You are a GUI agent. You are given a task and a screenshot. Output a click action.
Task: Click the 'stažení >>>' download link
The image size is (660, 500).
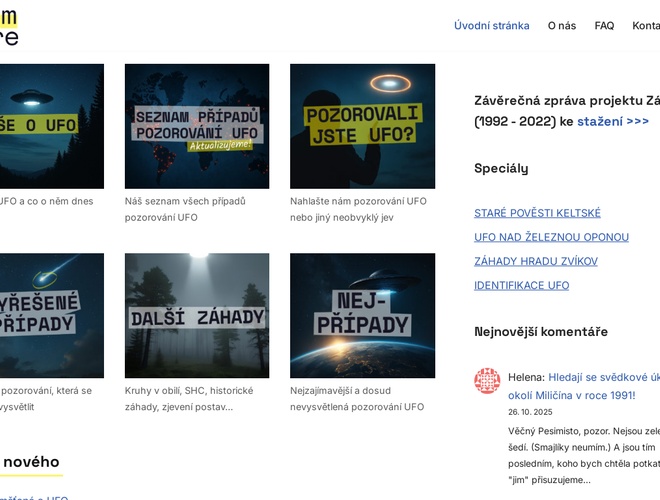click(x=613, y=121)
